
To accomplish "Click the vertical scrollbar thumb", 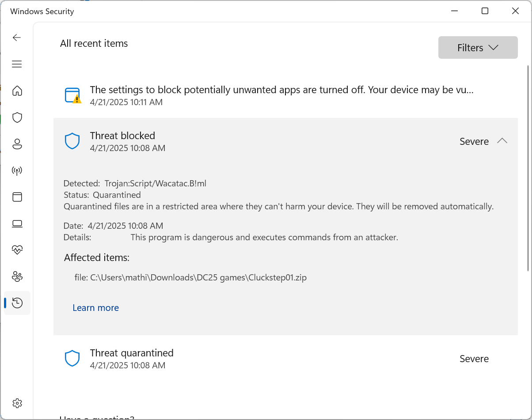I will point(528,168).
